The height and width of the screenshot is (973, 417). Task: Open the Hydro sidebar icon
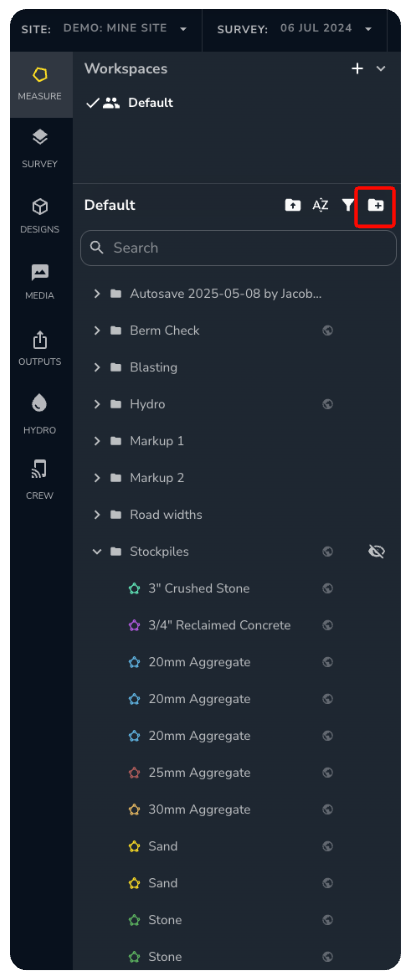40,414
